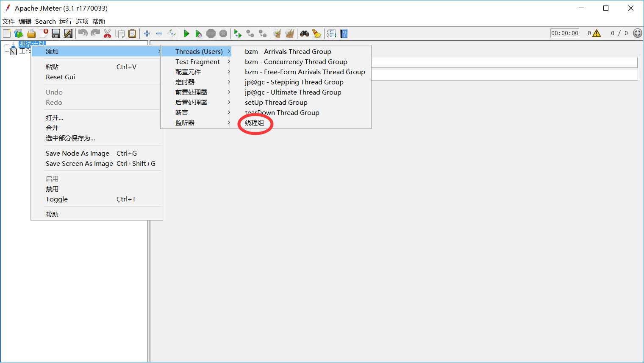
Task: Expand the 监听器 submenu
Action: (x=196, y=123)
